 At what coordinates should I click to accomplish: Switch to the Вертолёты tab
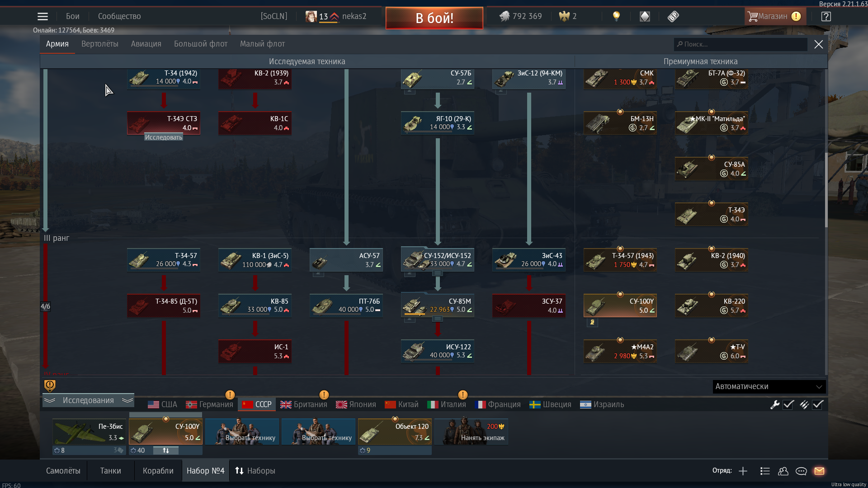tap(100, 44)
